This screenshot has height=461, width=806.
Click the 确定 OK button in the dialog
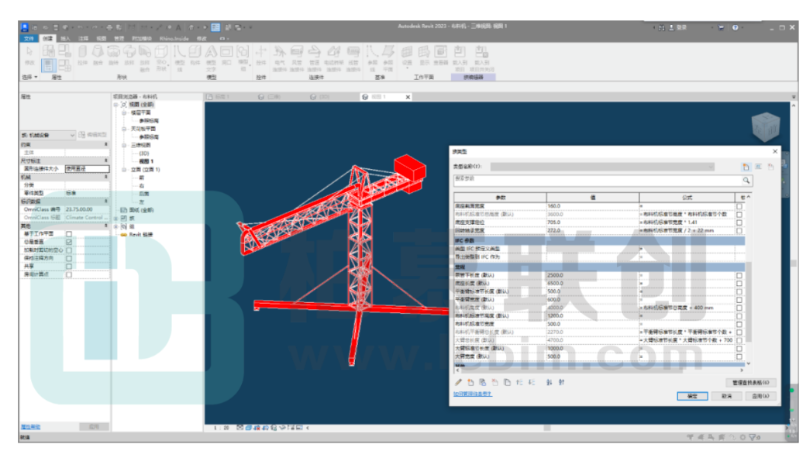(692, 396)
